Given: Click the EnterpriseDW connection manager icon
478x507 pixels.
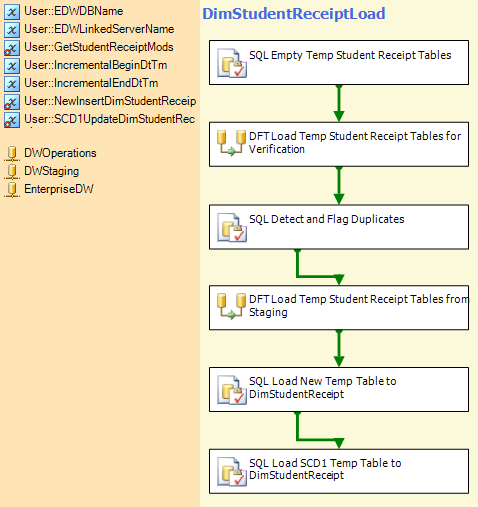Looking at the screenshot, I should [x=12, y=190].
